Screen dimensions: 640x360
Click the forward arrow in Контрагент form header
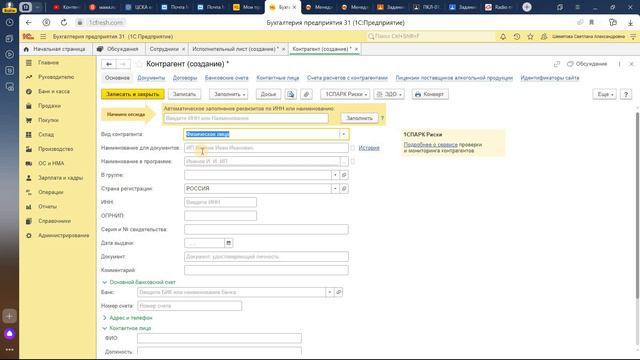pyautogui.click(x=123, y=64)
